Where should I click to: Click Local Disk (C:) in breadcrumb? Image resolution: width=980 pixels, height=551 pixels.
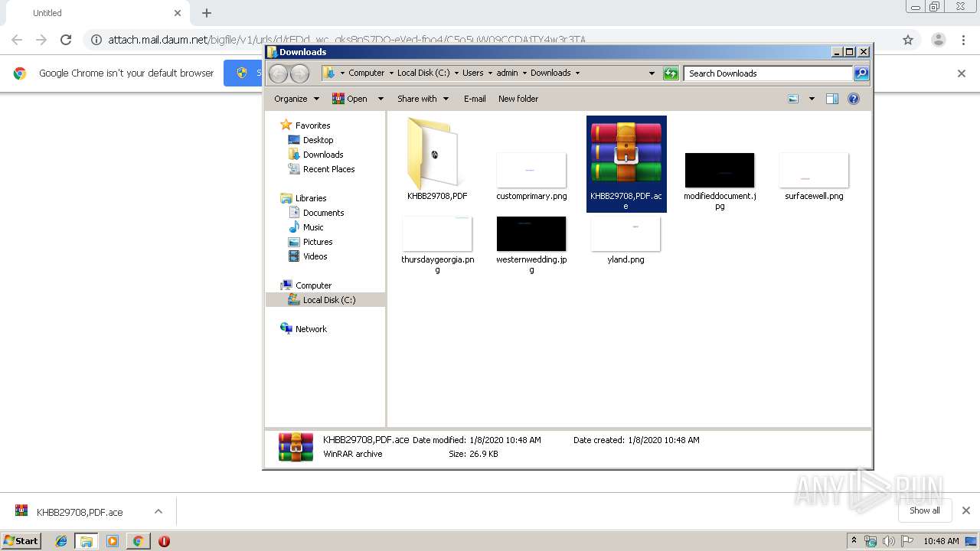coord(423,73)
